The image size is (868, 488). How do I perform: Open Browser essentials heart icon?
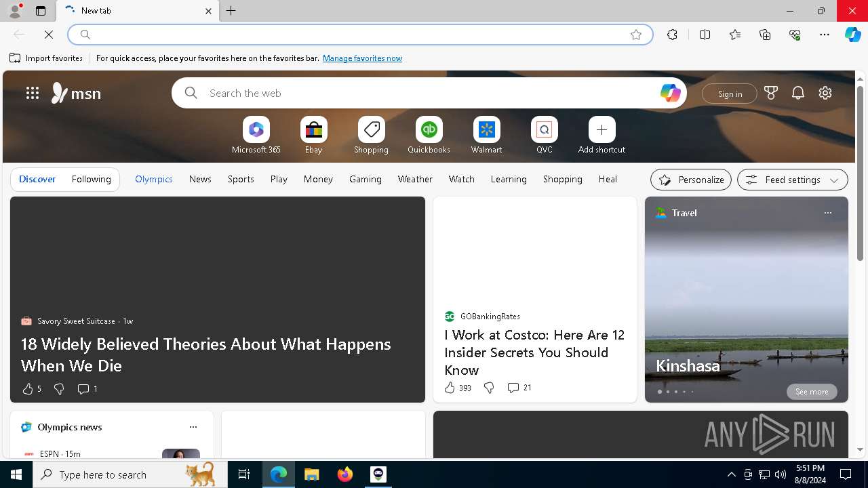795,35
